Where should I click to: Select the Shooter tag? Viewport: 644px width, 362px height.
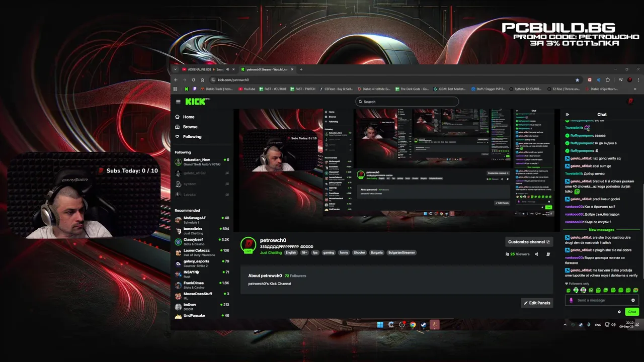359,252
